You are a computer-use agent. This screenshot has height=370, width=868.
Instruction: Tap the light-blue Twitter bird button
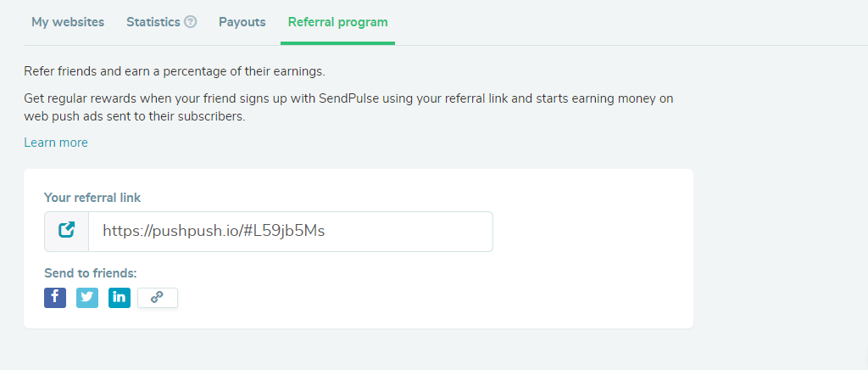[87, 298]
